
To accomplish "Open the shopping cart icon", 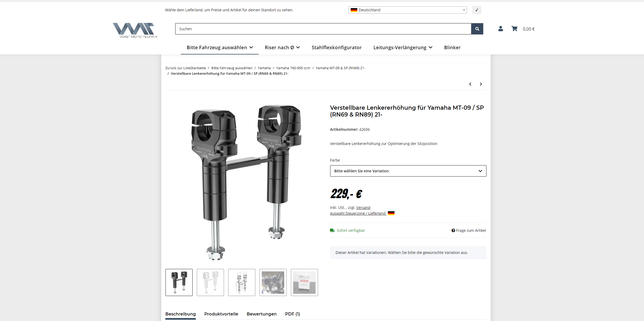I will pos(514,29).
